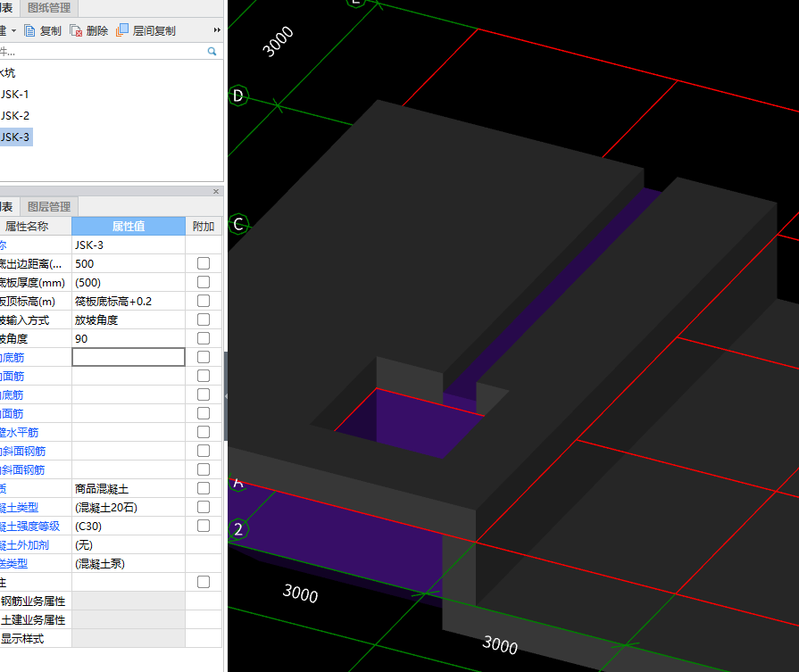799x672 pixels.
Task: Click the (混凝土20石) concrete type value
Action: [x=129, y=508]
